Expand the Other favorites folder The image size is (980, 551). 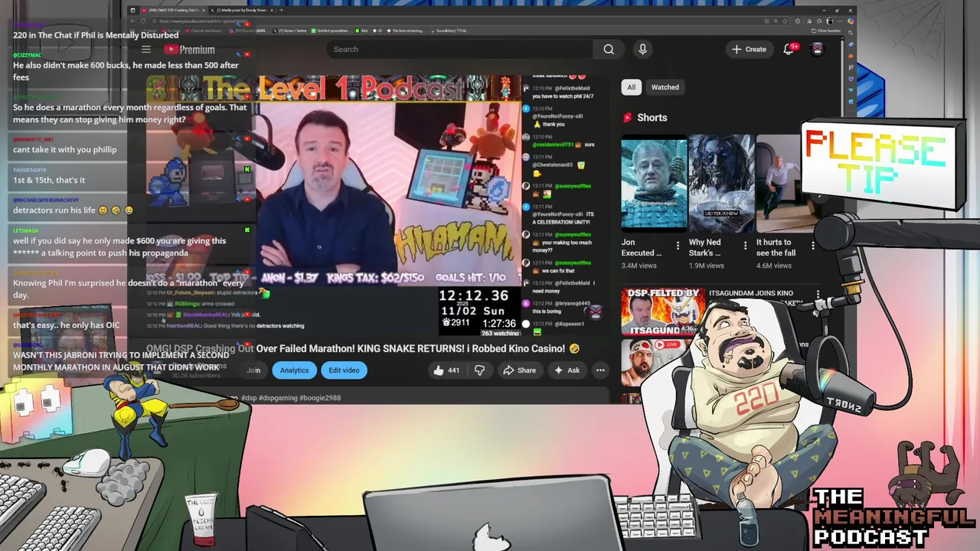click(827, 31)
